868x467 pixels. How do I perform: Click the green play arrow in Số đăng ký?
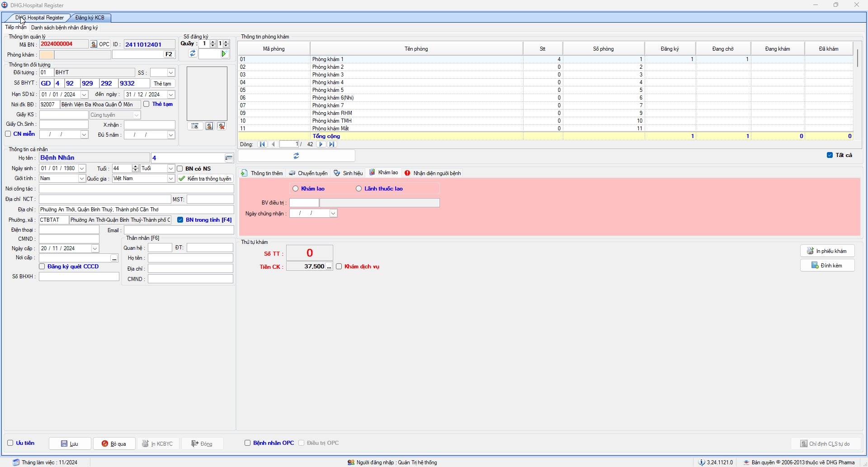pos(224,54)
